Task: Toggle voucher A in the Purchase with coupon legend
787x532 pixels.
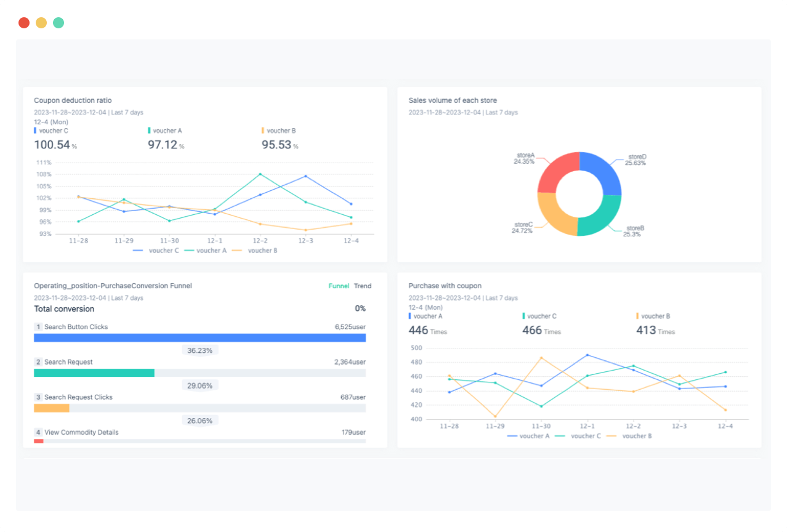Action: tap(530, 436)
